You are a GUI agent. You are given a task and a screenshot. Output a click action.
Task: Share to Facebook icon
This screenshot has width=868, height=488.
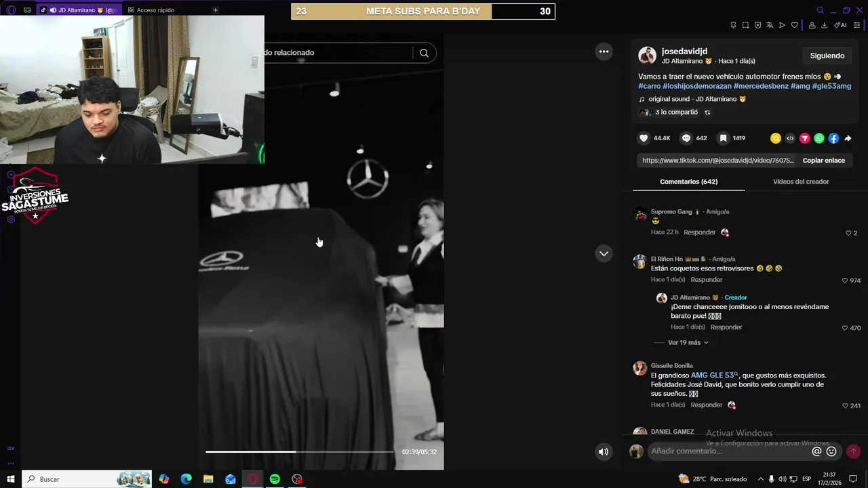pyautogui.click(x=833, y=138)
